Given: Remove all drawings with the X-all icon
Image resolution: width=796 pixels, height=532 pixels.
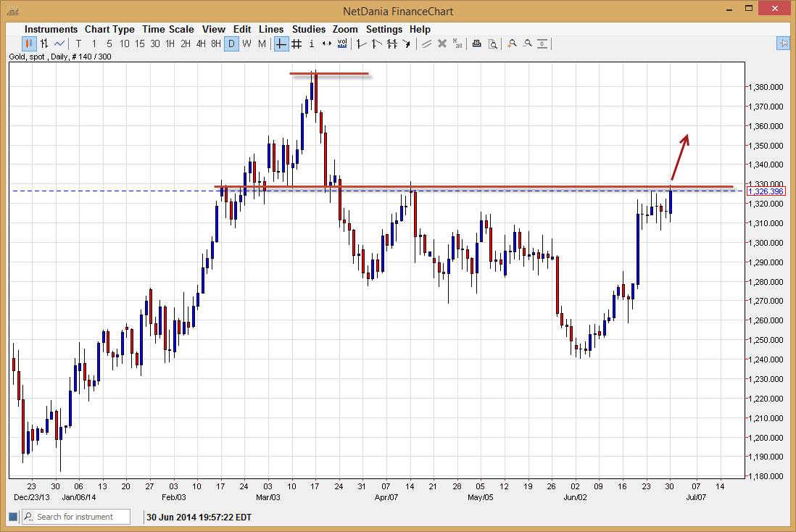Looking at the screenshot, I should pyautogui.click(x=457, y=44).
